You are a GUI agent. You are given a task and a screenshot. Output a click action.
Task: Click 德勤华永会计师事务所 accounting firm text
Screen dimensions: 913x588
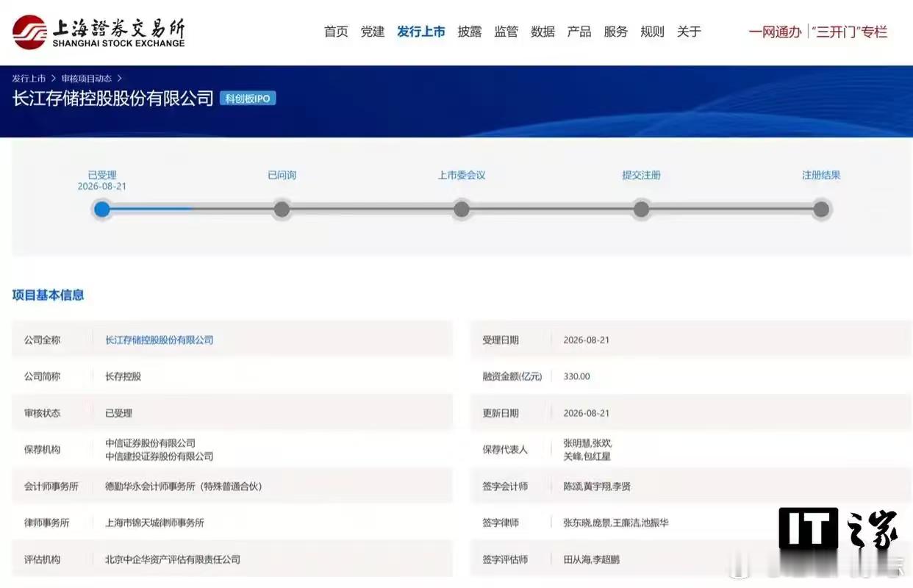184,486
